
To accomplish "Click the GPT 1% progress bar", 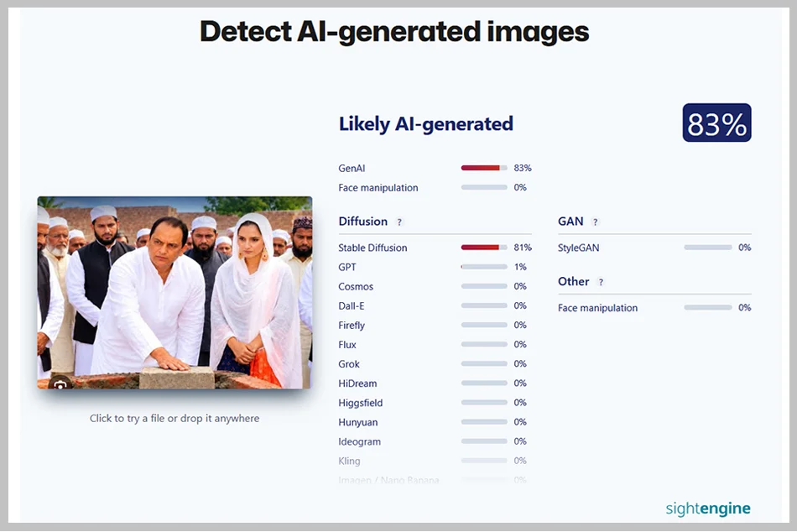I will click(484, 267).
